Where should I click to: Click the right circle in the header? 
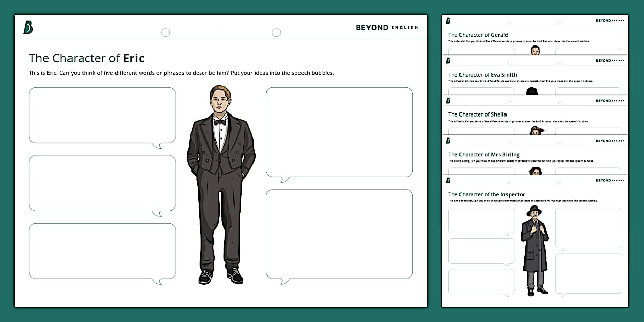[x=276, y=32]
